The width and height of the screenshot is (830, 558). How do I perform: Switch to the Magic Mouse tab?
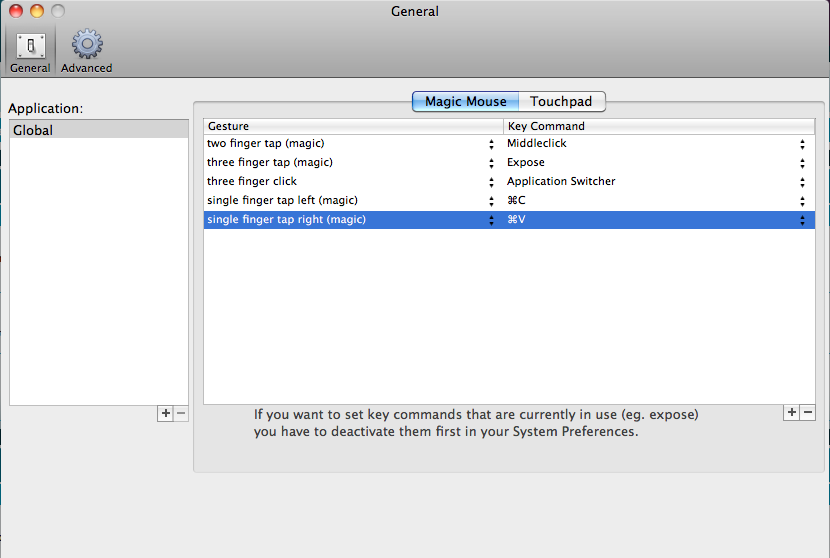[465, 102]
